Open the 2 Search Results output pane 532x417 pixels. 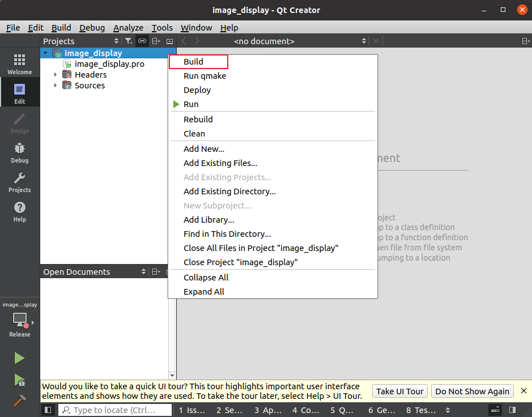coord(229,410)
